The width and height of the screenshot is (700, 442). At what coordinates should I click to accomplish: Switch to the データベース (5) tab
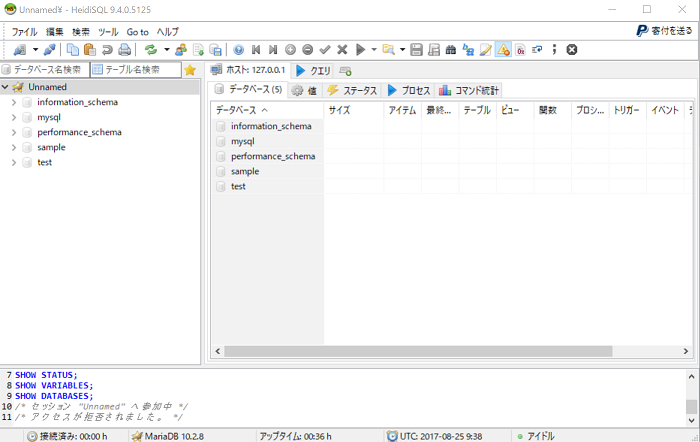click(x=249, y=89)
